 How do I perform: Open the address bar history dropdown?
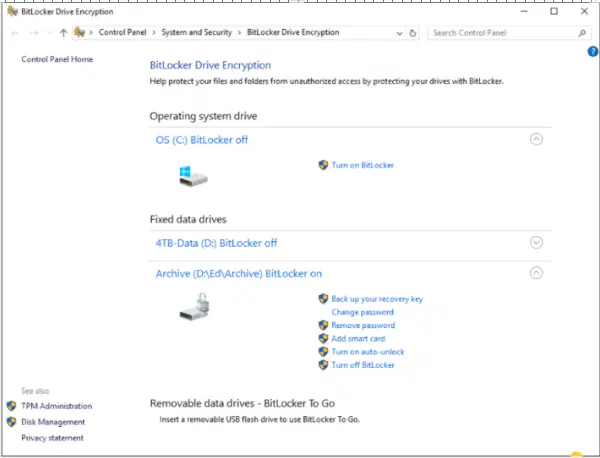399,33
